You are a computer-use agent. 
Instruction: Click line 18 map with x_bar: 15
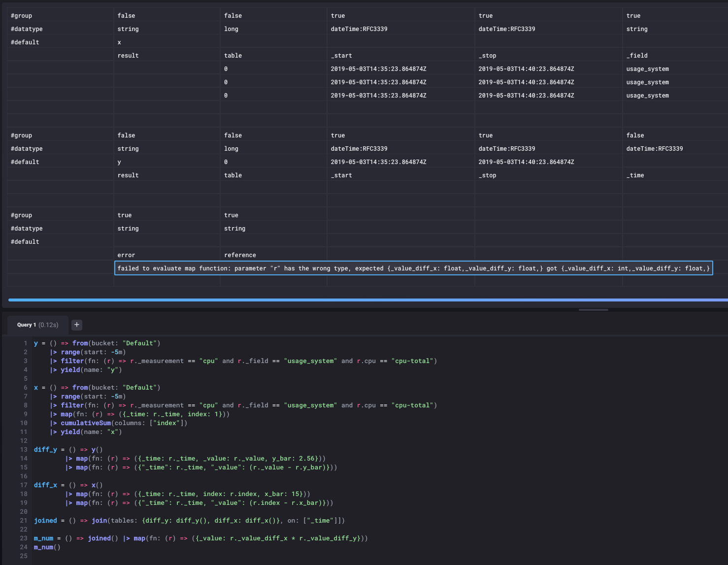point(187,494)
